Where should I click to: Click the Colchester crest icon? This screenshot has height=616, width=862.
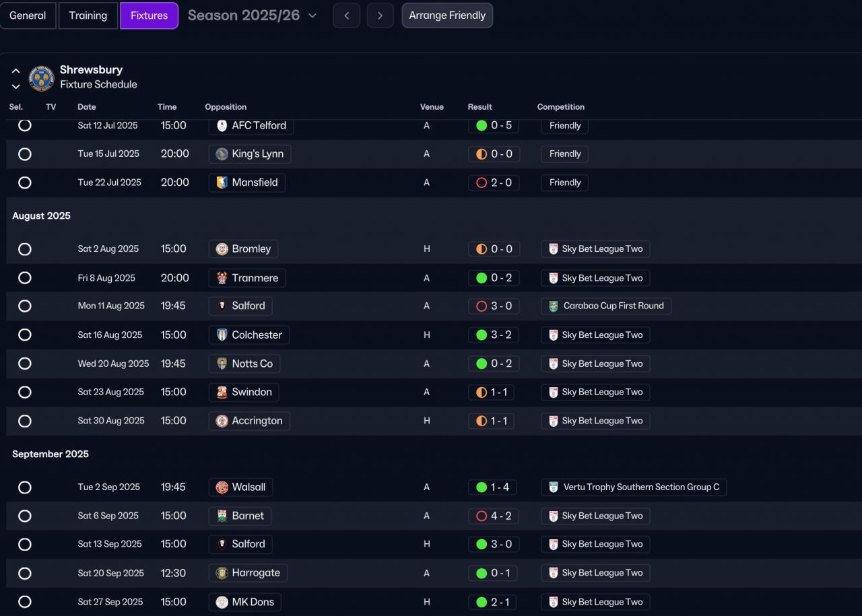tap(222, 335)
